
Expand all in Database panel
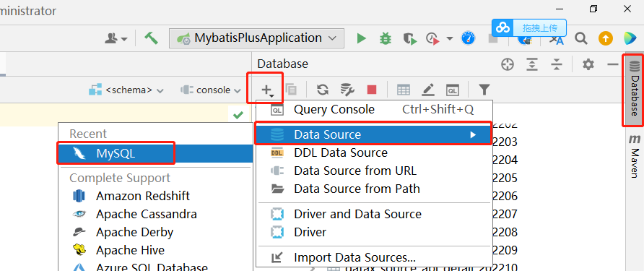point(532,64)
